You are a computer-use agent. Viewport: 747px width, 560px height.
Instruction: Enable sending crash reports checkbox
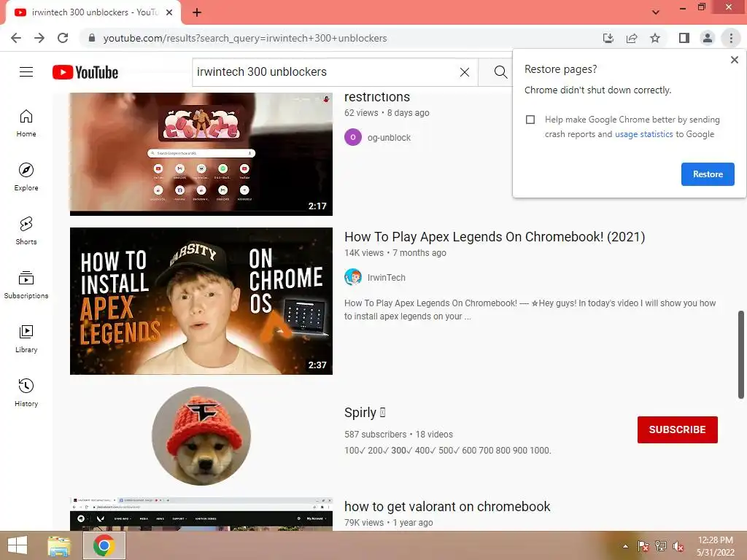pyautogui.click(x=530, y=120)
